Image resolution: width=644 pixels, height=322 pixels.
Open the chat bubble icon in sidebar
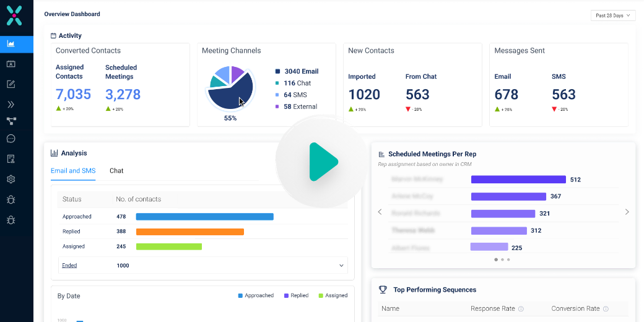coord(11,139)
